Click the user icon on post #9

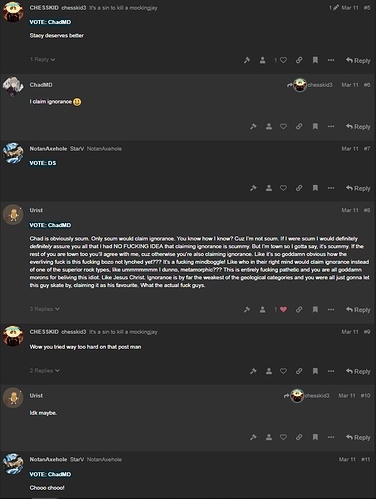tap(269, 371)
